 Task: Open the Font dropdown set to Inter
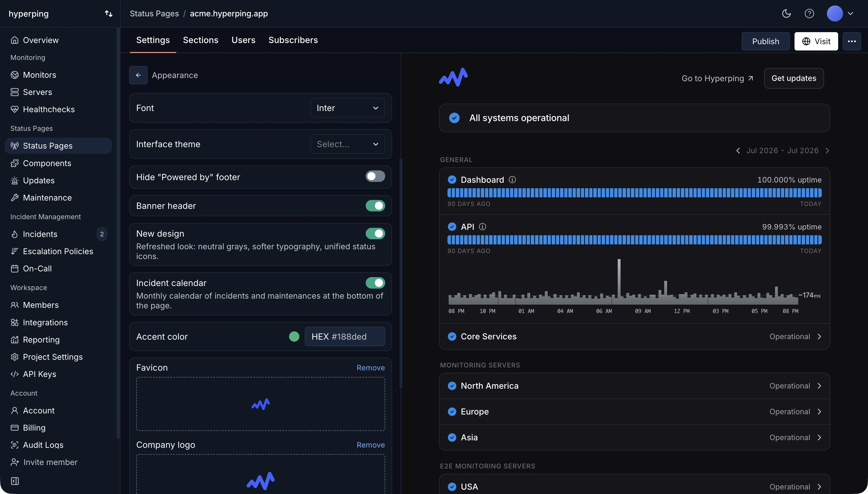[x=348, y=108]
